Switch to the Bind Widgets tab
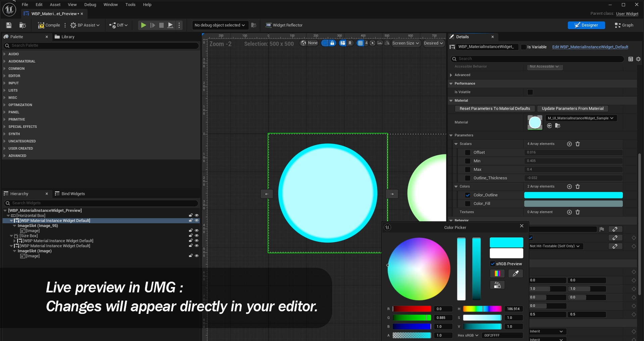 coord(70,194)
